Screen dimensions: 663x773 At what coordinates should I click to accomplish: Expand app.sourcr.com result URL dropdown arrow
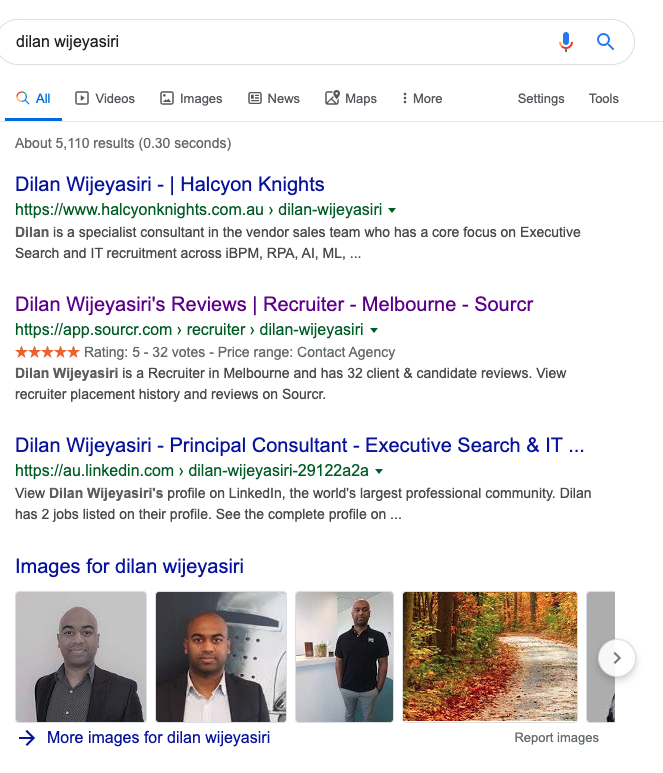click(x=374, y=330)
